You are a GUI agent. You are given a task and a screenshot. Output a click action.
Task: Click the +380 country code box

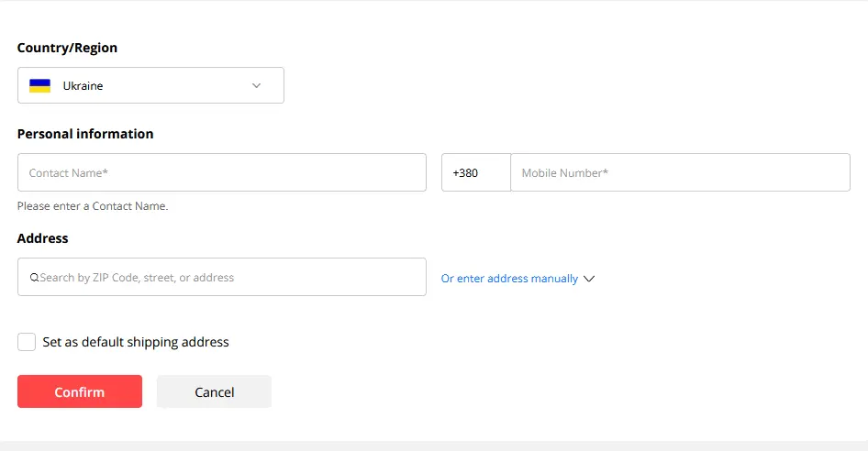pos(476,172)
